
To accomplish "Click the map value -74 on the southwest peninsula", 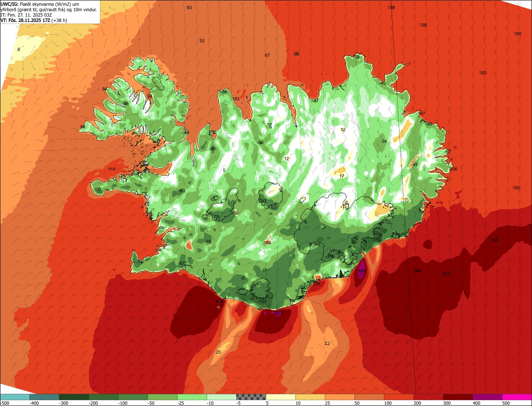I will pyautogui.click(x=139, y=262).
